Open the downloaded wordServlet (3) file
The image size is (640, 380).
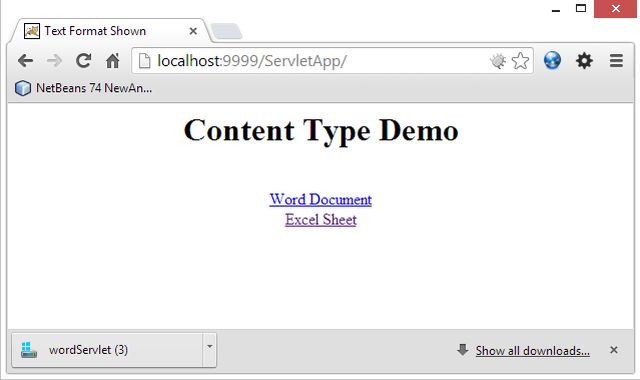point(107,350)
